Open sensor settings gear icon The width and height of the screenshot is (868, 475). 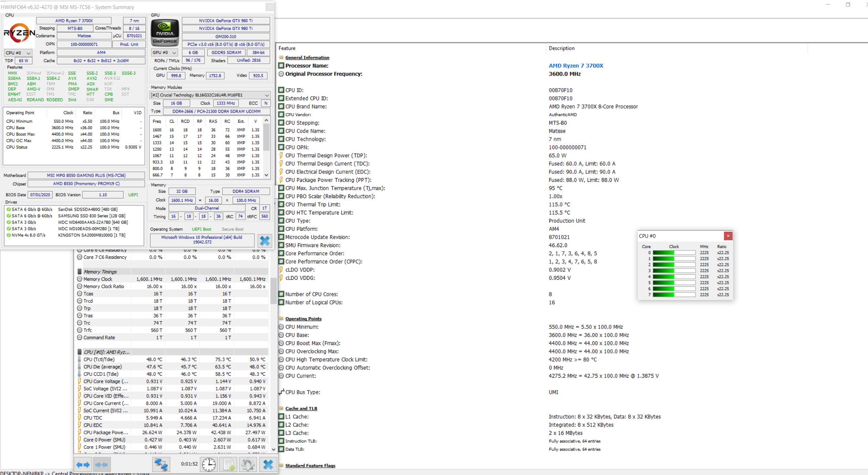pyautogui.click(x=248, y=465)
